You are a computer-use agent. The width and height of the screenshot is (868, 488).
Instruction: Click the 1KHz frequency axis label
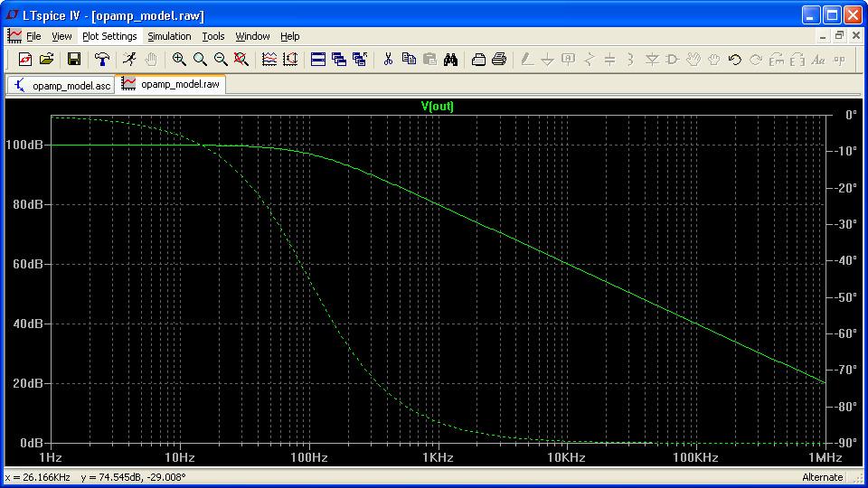tap(438, 457)
